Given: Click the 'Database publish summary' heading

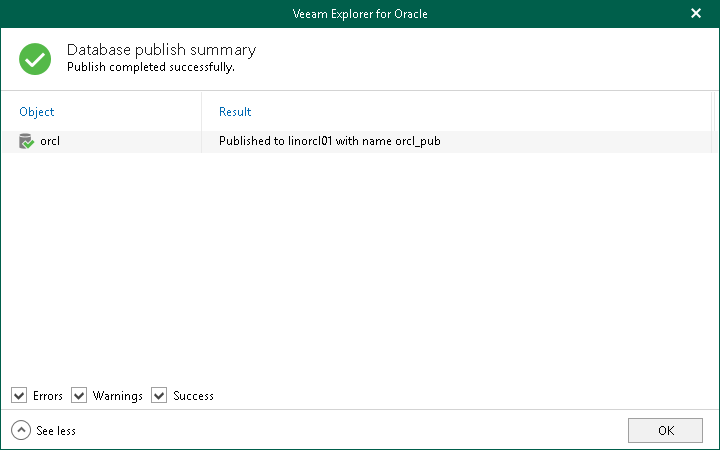Looking at the screenshot, I should coord(161,50).
